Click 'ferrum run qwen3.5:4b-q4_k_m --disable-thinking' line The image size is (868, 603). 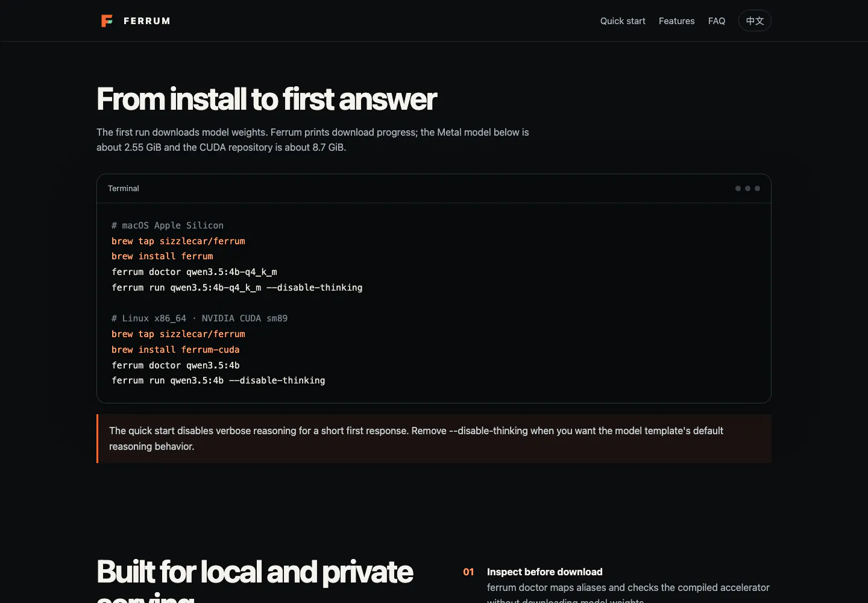pyautogui.click(x=237, y=288)
